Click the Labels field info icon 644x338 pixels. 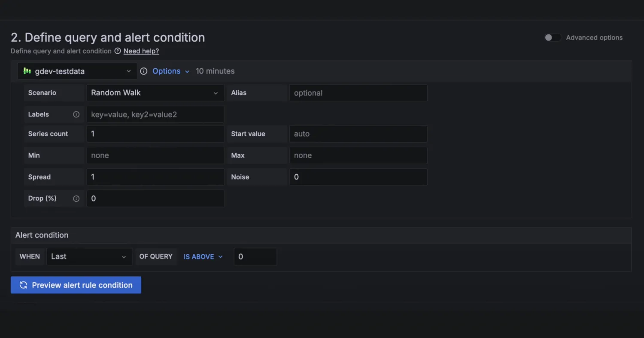(76, 114)
